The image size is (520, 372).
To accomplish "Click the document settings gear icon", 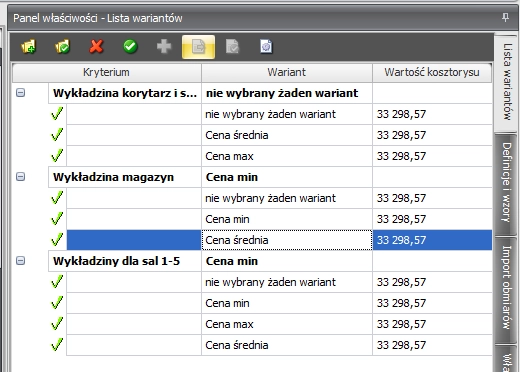I will [x=266, y=47].
